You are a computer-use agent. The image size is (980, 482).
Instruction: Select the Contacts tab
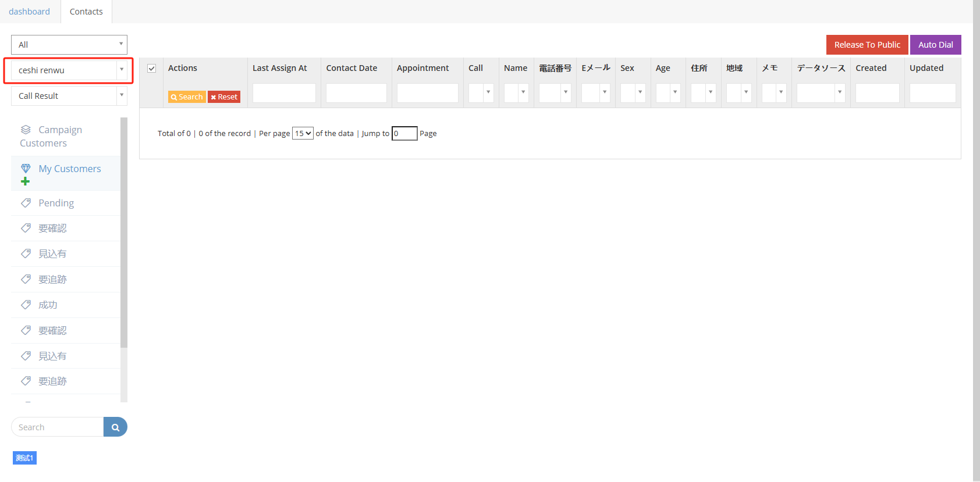tap(86, 12)
